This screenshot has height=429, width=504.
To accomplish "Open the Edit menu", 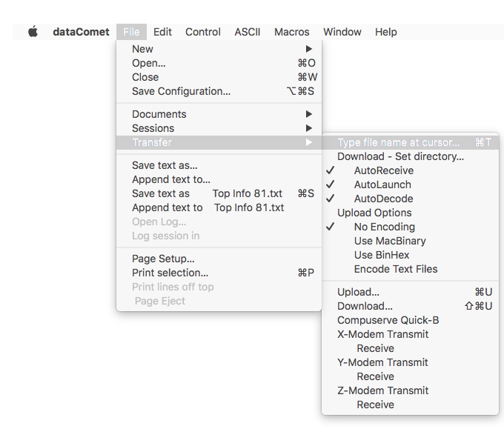I will [x=162, y=32].
